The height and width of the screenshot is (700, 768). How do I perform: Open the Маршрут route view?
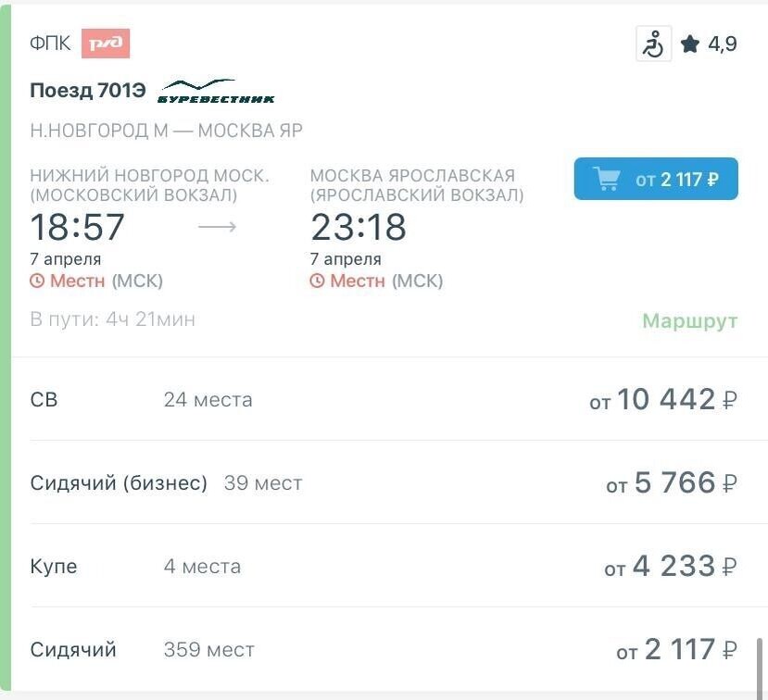pyautogui.click(x=688, y=320)
